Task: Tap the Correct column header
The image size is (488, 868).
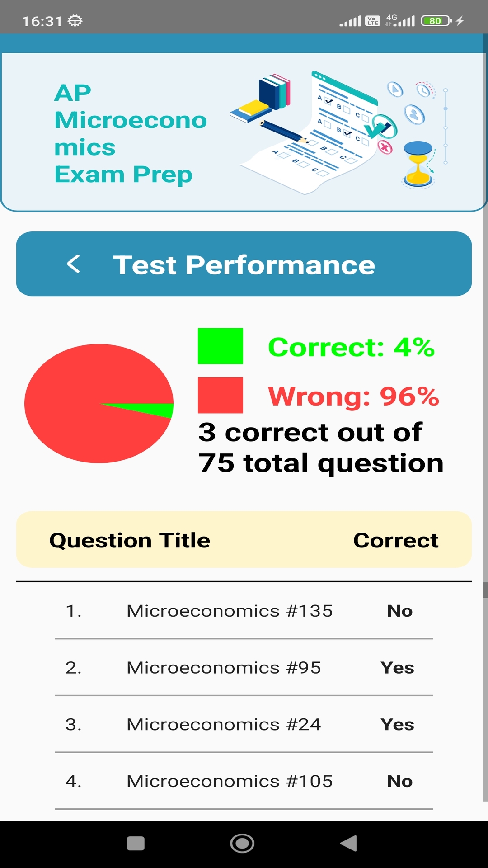Action: [x=396, y=540]
